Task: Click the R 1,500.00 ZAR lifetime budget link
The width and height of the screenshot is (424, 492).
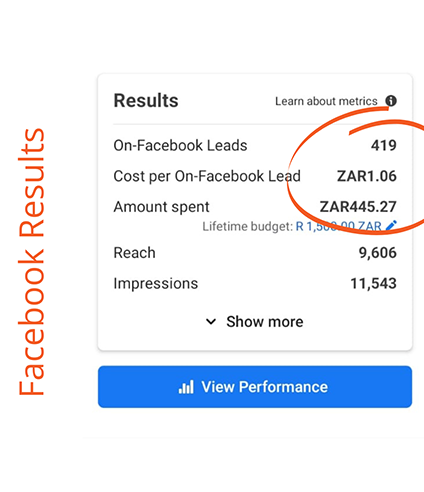Action: click(x=338, y=226)
